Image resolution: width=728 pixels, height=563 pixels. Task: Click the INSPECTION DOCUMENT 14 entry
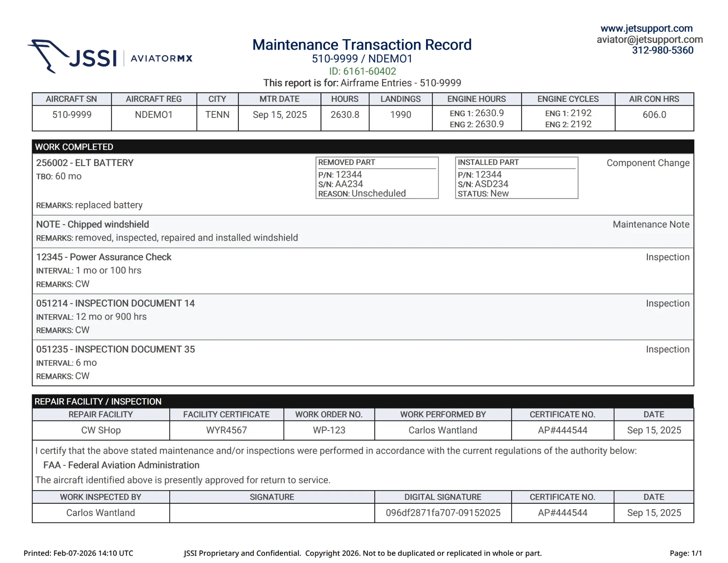click(115, 303)
